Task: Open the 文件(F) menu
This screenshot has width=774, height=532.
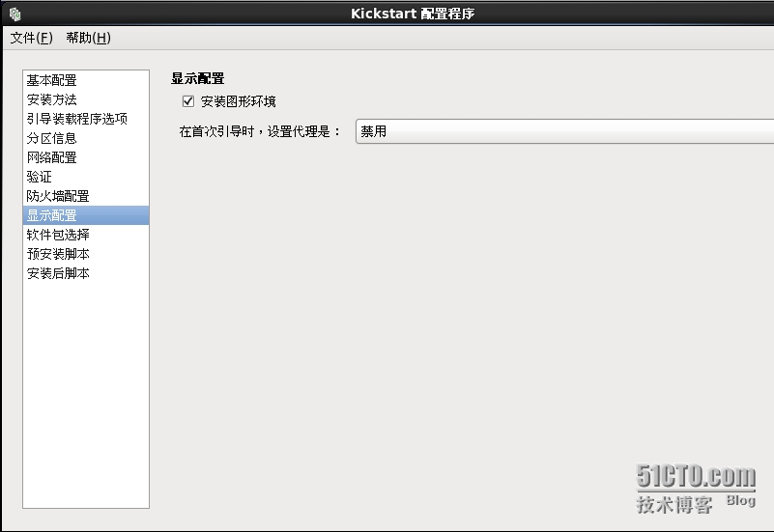Action: [32, 38]
